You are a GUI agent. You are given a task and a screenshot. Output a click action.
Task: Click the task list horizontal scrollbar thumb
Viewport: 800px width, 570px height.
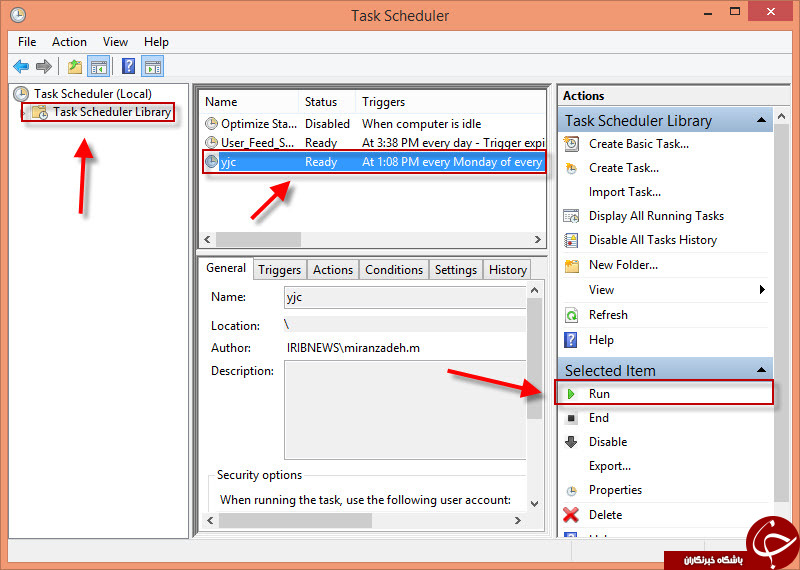258,239
